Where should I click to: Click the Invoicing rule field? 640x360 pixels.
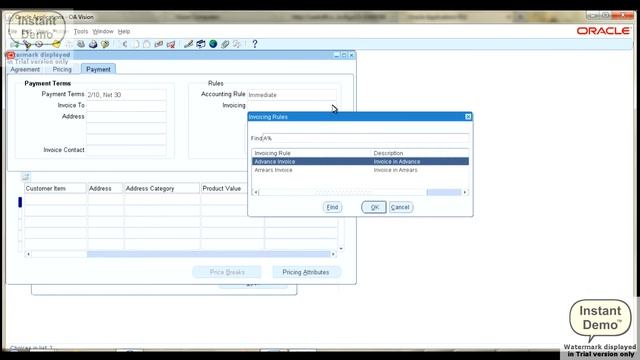click(x=292, y=106)
